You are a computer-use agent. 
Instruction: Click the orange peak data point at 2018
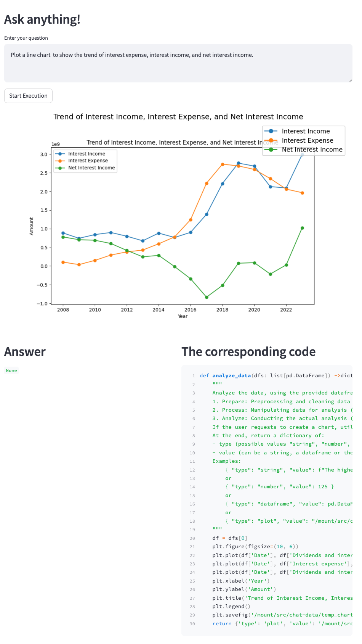pos(223,164)
